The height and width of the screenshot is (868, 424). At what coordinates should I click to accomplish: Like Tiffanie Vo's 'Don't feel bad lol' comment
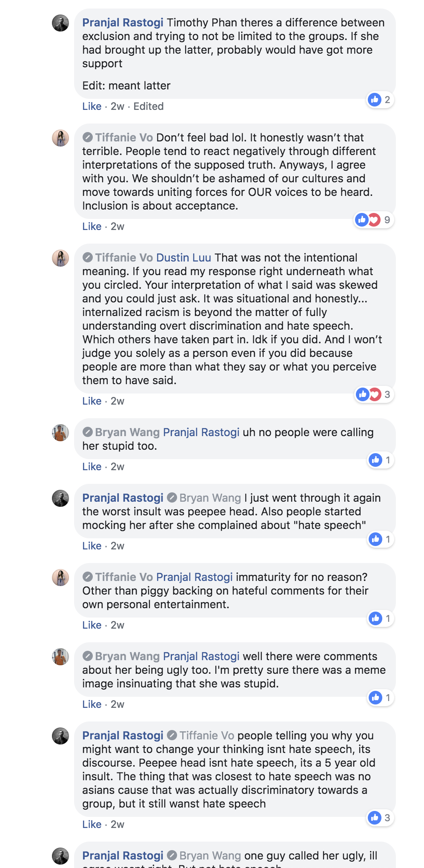pyautogui.click(x=92, y=227)
